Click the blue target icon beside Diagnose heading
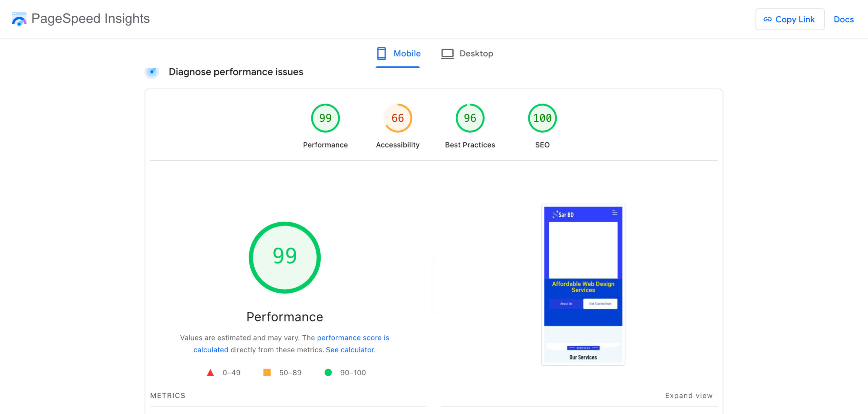The height and width of the screenshot is (414, 868). point(152,72)
